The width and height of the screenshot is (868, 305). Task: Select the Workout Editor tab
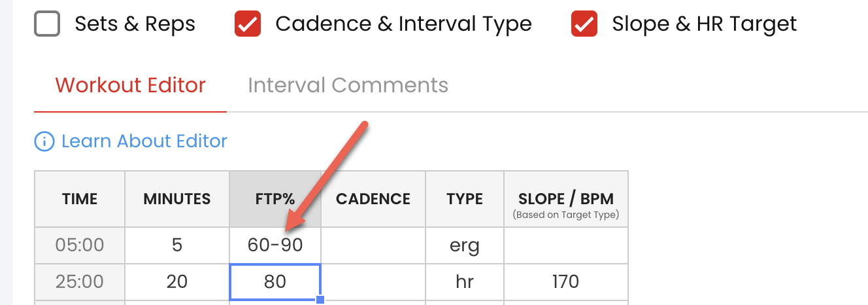[x=130, y=85]
